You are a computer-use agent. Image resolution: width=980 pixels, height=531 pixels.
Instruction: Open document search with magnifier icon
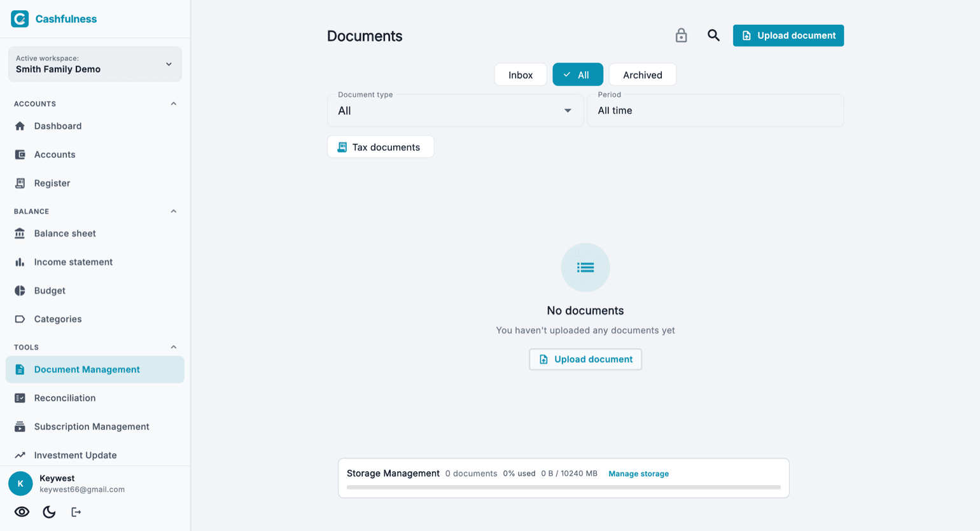tap(713, 36)
